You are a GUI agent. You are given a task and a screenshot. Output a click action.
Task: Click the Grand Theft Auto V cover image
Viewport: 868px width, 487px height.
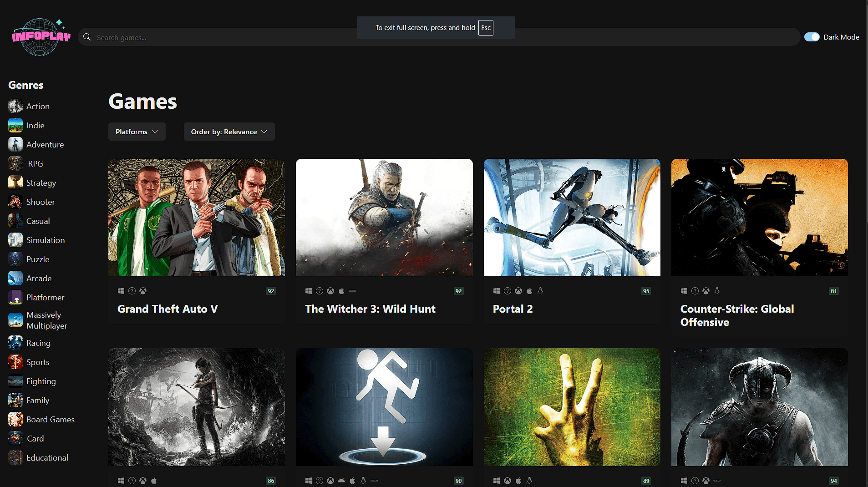(x=197, y=217)
